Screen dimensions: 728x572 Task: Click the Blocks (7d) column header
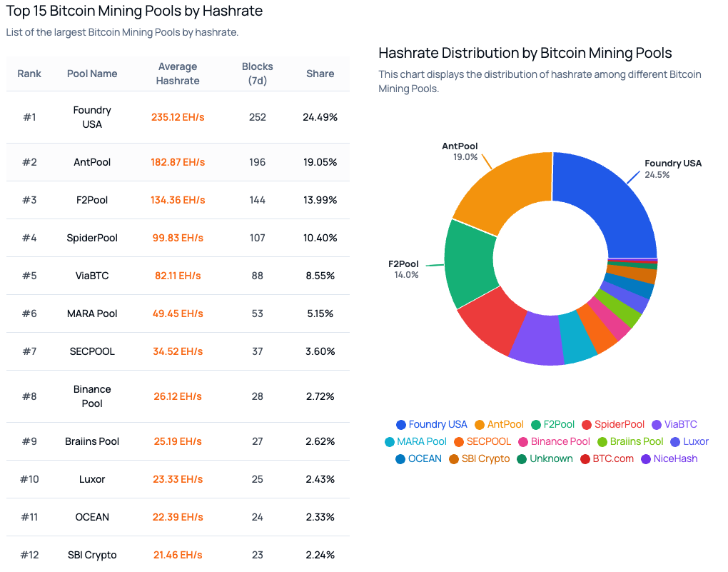(x=257, y=74)
